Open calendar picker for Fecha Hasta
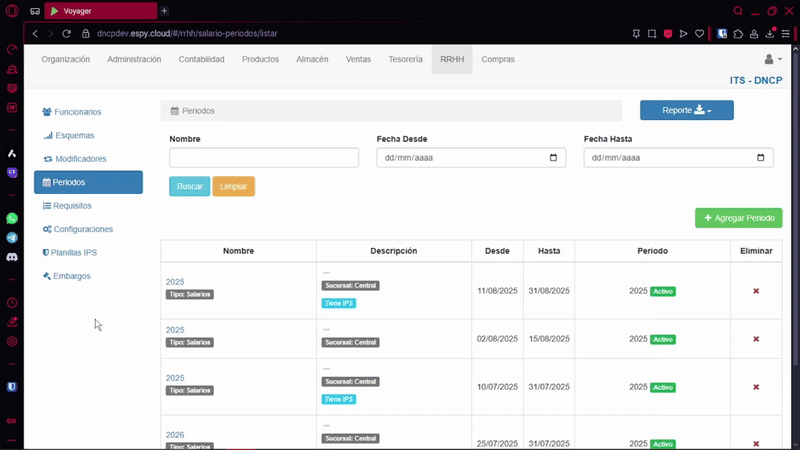800x450 pixels. click(x=761, y=158)
